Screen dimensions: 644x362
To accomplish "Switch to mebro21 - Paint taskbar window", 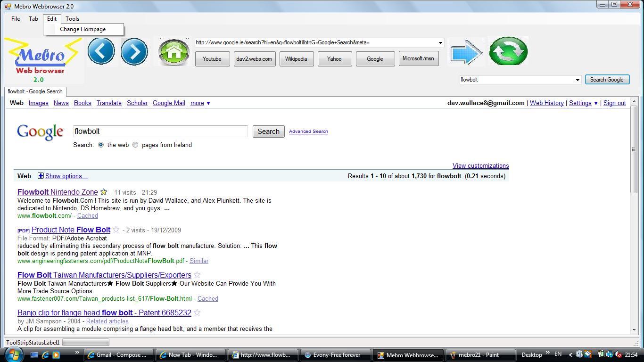I will 480,355.
